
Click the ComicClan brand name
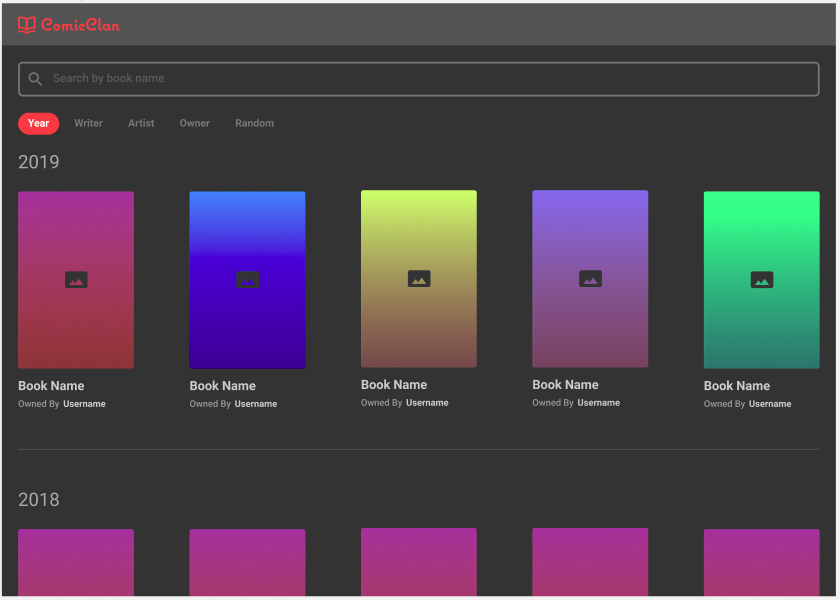(x=80, y=25)
